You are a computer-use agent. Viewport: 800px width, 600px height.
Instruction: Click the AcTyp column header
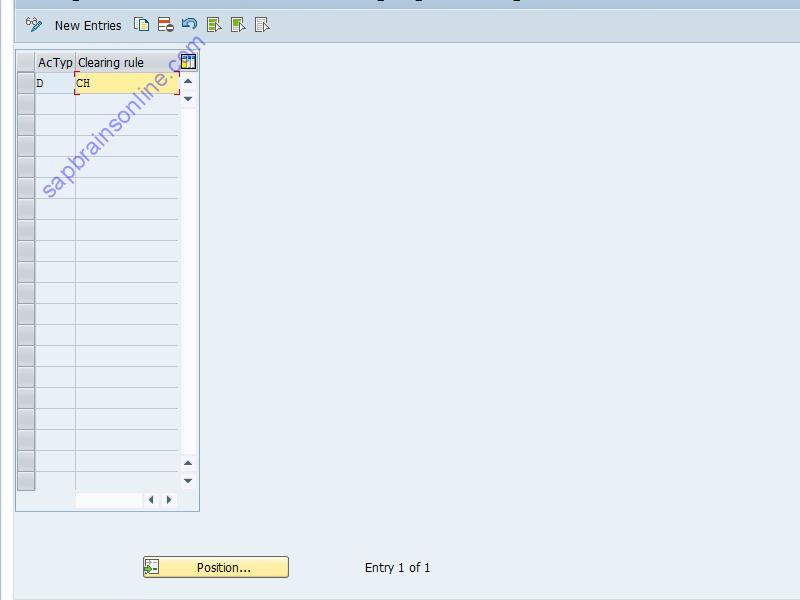point(55,62)
